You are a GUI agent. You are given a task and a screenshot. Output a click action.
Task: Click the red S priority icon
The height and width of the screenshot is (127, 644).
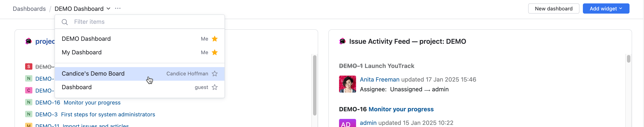29,67
